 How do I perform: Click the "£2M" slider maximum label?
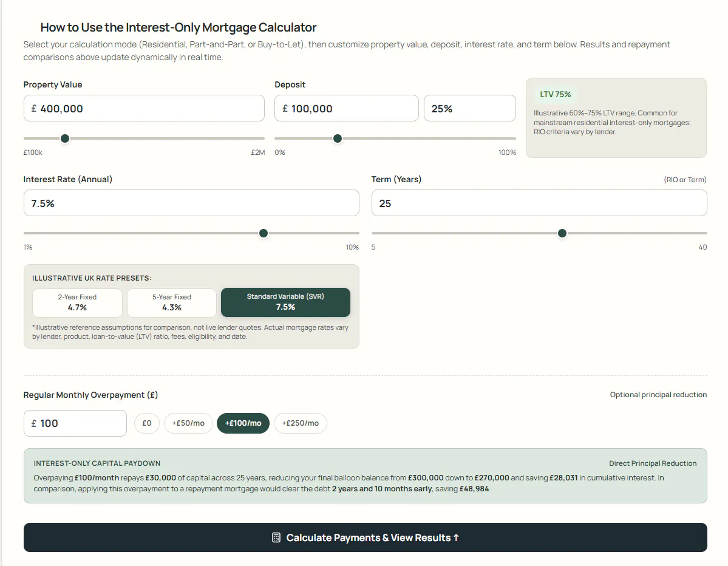[257, 152]
